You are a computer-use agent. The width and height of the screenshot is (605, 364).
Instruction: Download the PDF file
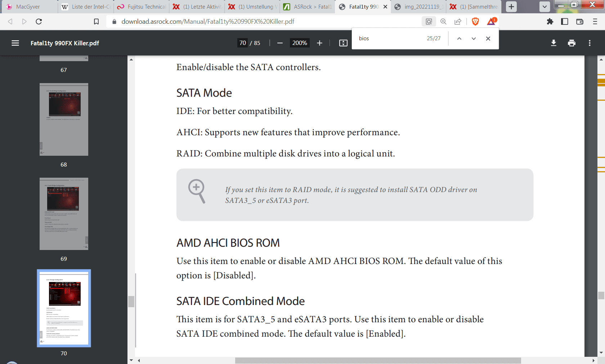coord(554,43)
